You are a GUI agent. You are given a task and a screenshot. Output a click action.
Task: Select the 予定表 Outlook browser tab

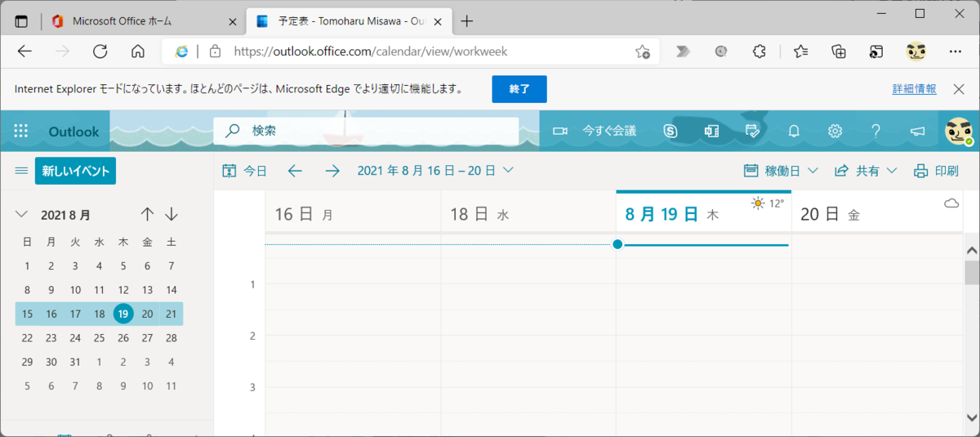coord(348,21)
